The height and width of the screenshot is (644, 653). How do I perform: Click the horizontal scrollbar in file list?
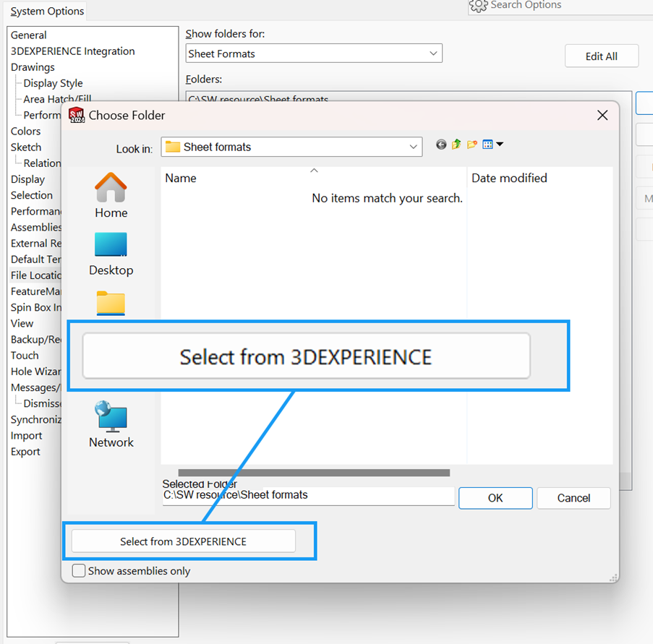pyautogui.click(x=314, y=473)
